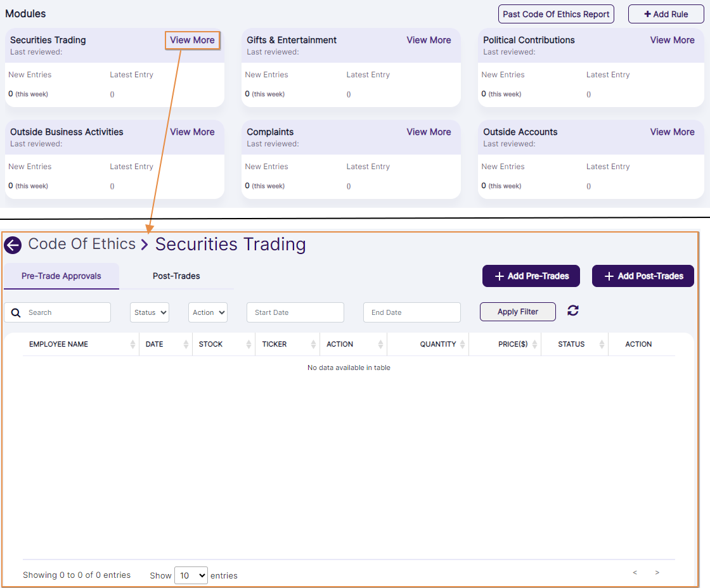Click the back arrow beside Code Of Ethics
This screenshot has width=710, height=588.
pos(12,245)
